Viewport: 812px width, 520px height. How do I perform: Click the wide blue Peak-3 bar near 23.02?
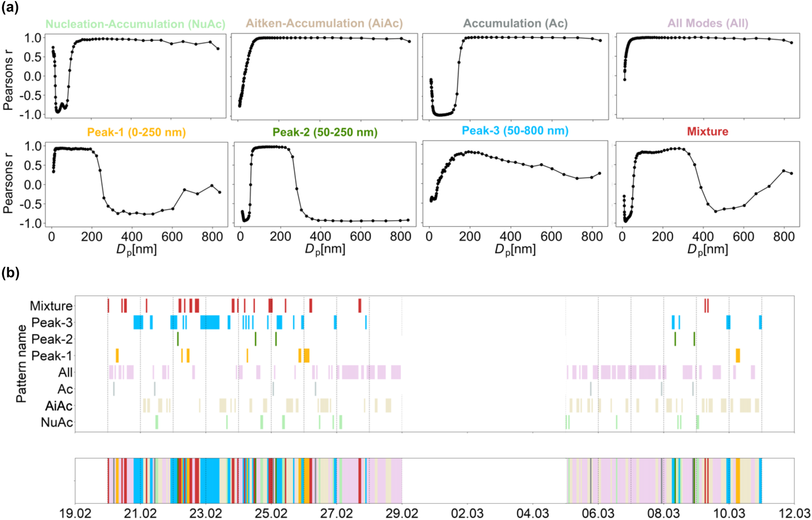pos(210,322)
